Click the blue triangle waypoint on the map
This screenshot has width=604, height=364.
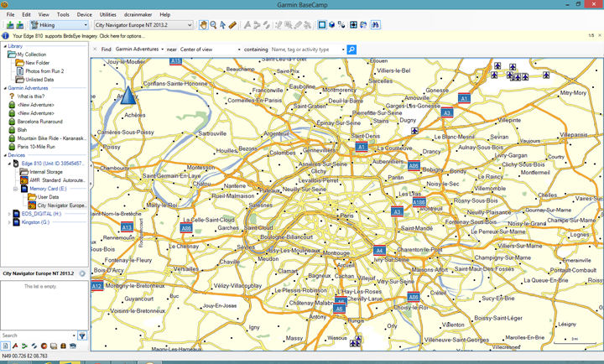click(x=128, y=95)
